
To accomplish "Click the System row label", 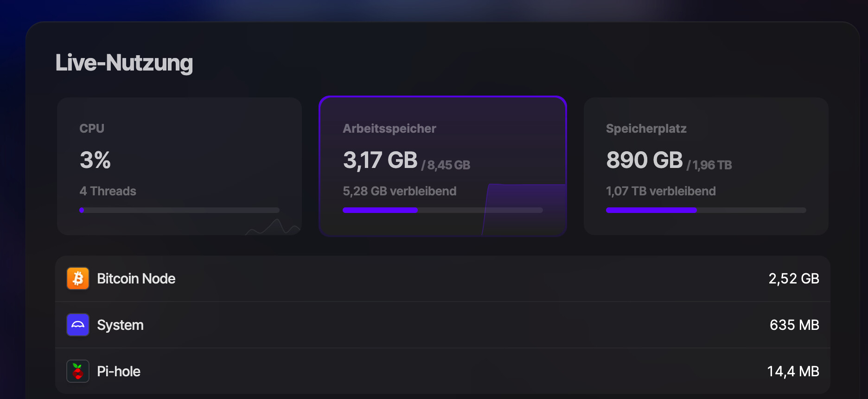I will (120, 325).
